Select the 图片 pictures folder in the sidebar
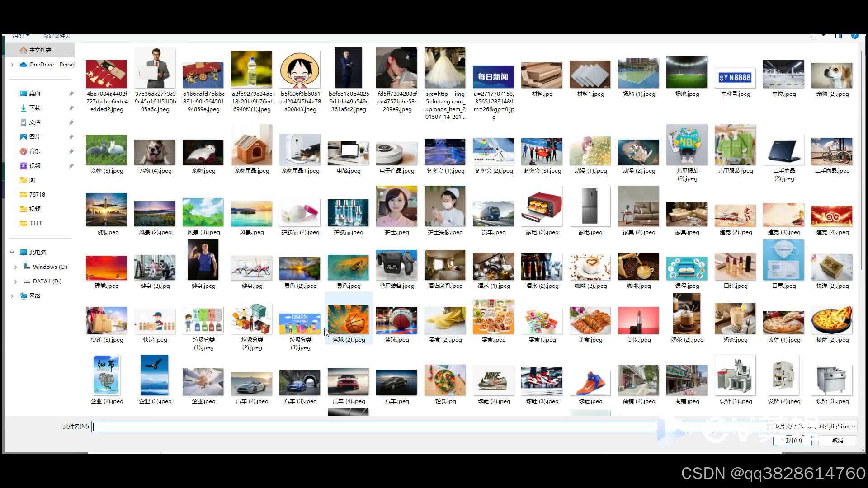868x488 pixels. (34, 137)
